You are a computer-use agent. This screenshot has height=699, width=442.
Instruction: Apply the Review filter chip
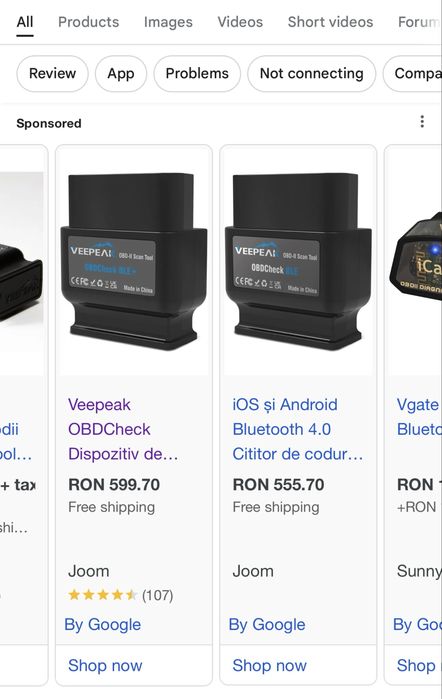(x=52, y=74)
